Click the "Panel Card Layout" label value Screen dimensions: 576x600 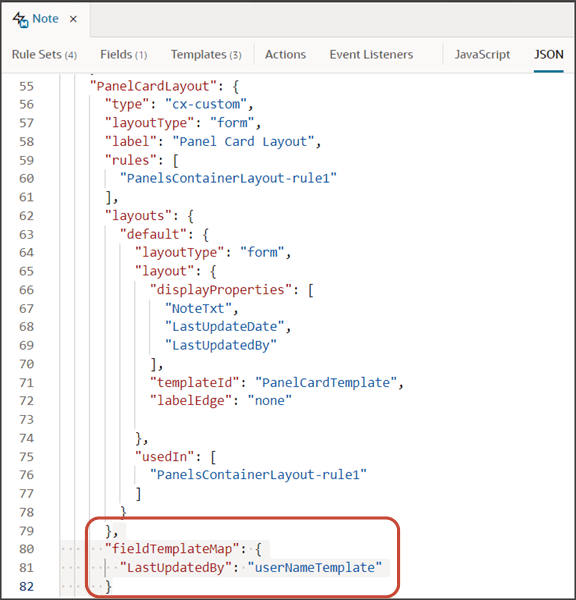[243, 142]
